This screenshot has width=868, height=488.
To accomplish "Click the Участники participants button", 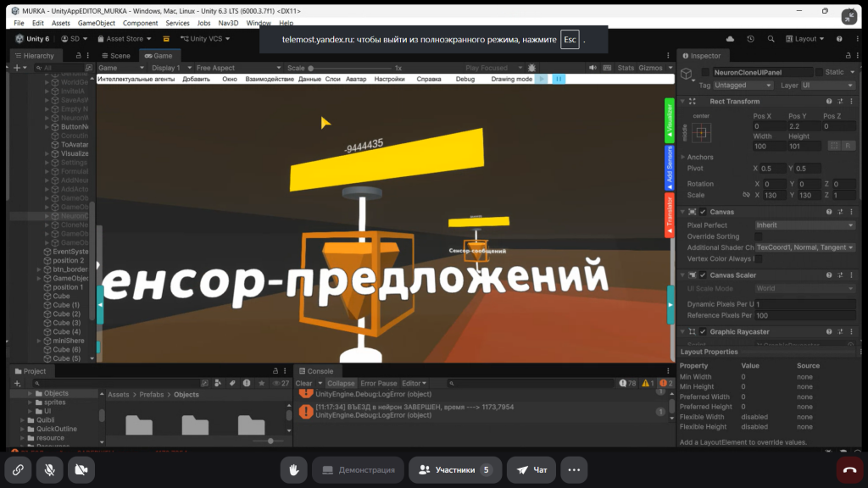I will pyautogui.click(x=455, y=469).
